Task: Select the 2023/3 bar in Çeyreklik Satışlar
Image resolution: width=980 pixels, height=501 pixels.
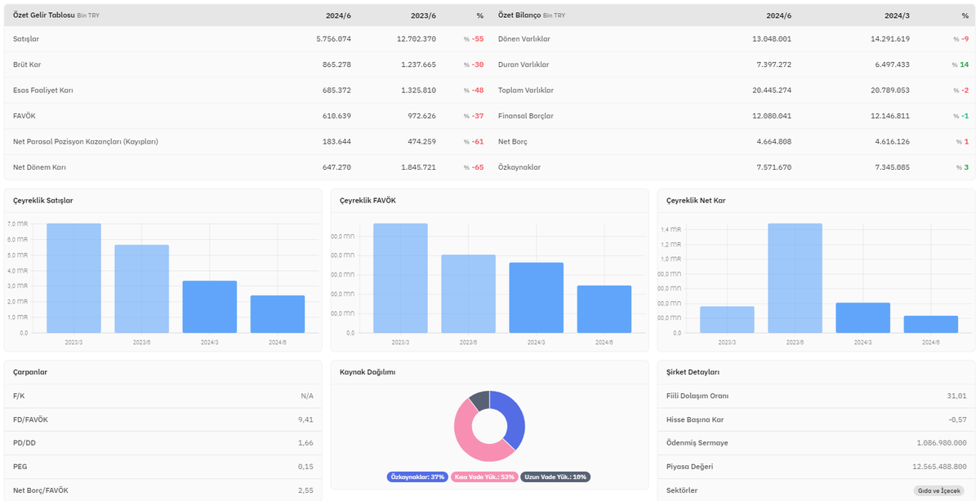Action: 73,278
